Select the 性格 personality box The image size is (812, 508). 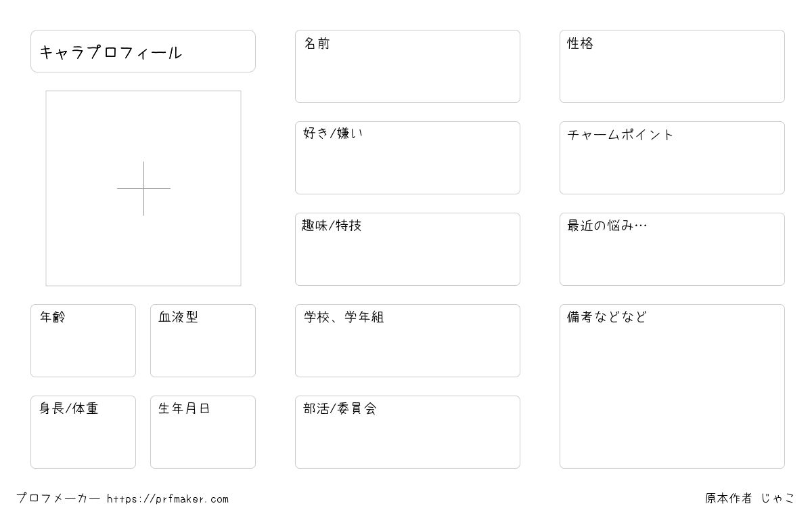point(672,66)
